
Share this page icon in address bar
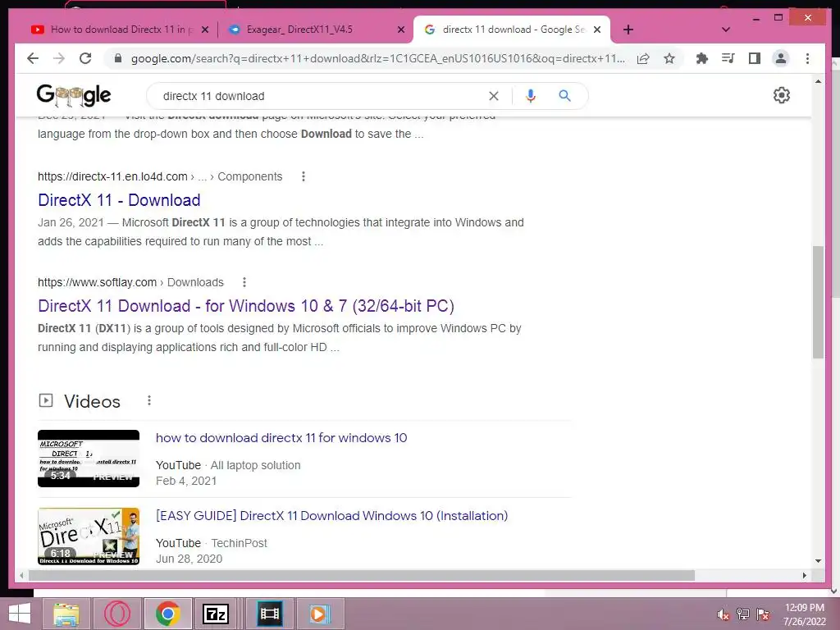click(643, 58)
